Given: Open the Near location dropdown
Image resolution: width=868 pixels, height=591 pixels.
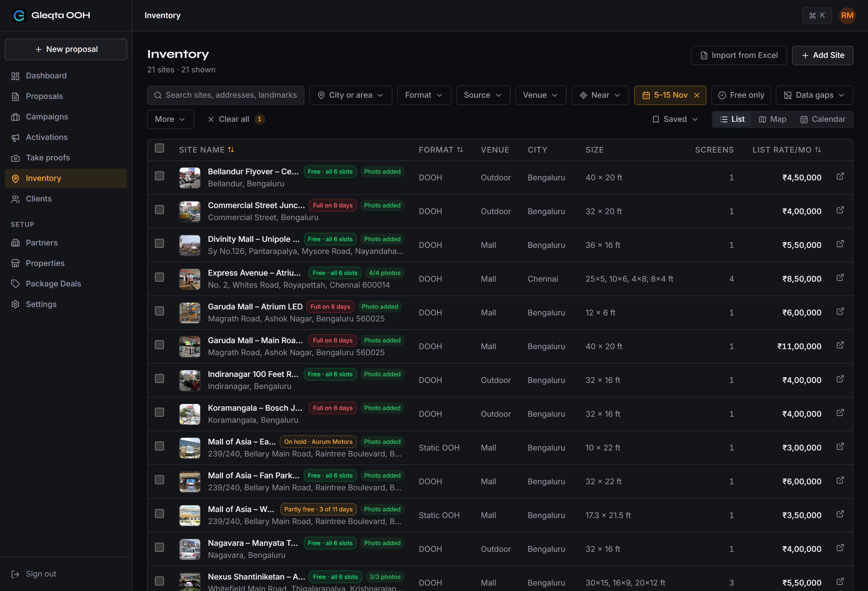Looking at the screenshot, I should click(600, 95).
